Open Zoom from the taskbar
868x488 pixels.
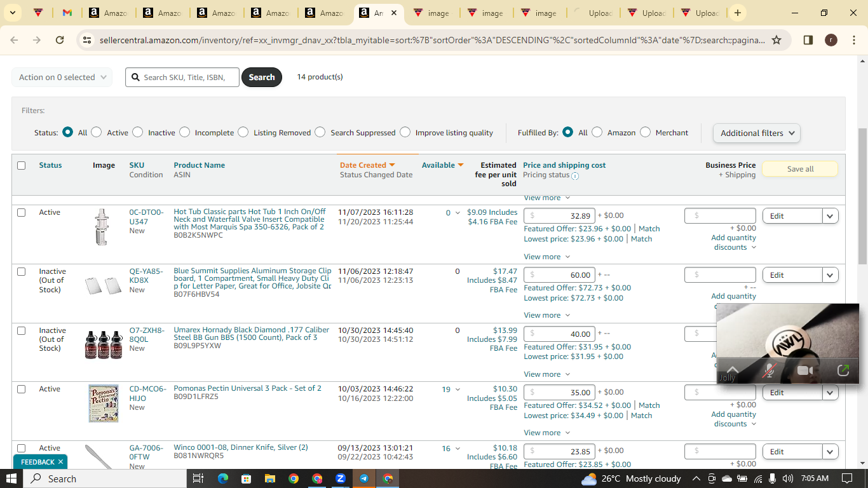[341, 478]
